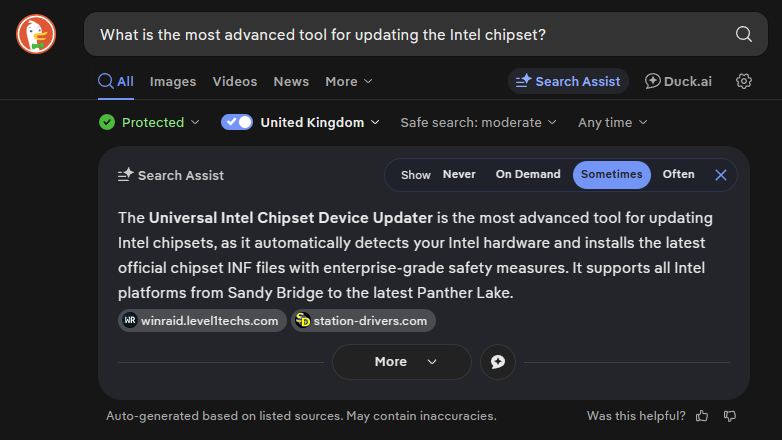Image resolution: width=782 pixels, height=440 pixels.
Task: Click the green Protected checkmark icon
Action: click(x=107, y=122)
